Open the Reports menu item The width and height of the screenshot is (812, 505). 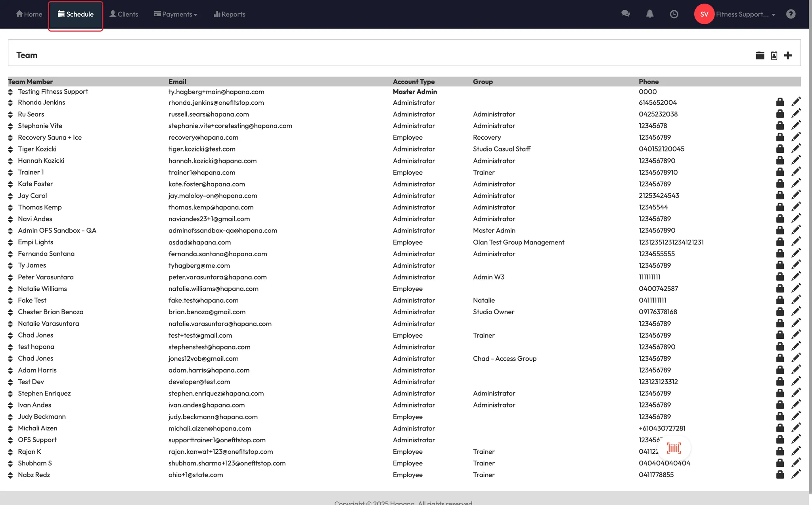click(x=229, y=14)
